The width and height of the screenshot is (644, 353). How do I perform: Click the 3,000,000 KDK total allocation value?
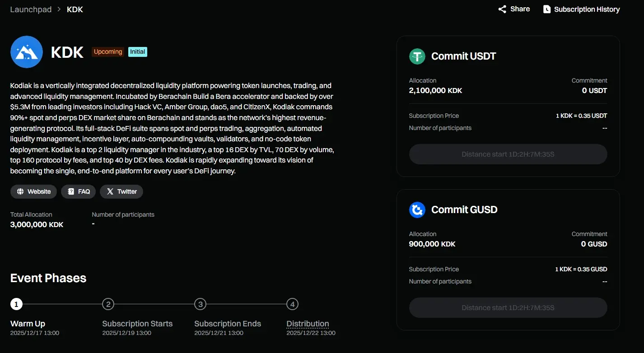37,224
